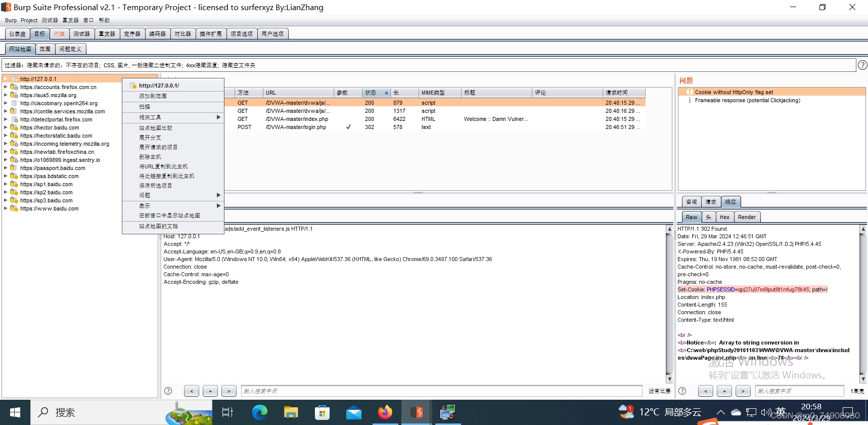This screenshot has width=868, height=425.
Task: Switch to the 请求 tab in the issue panel
Action: point(711,202)
